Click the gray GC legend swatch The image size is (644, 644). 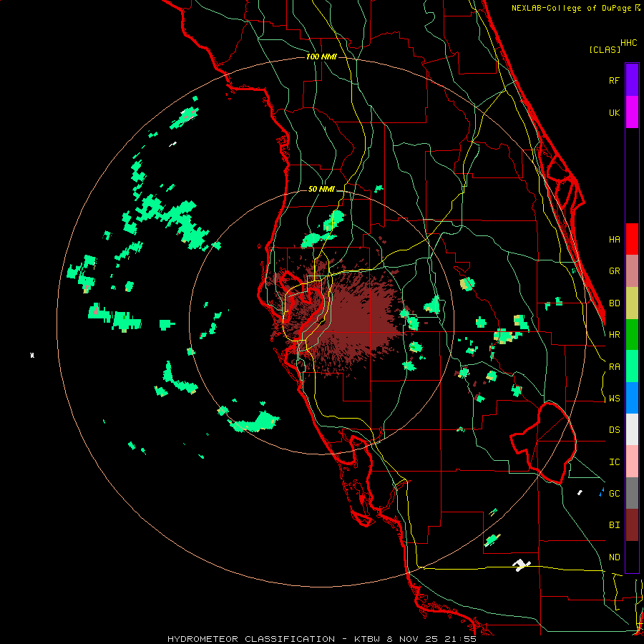tap(632, 493)
